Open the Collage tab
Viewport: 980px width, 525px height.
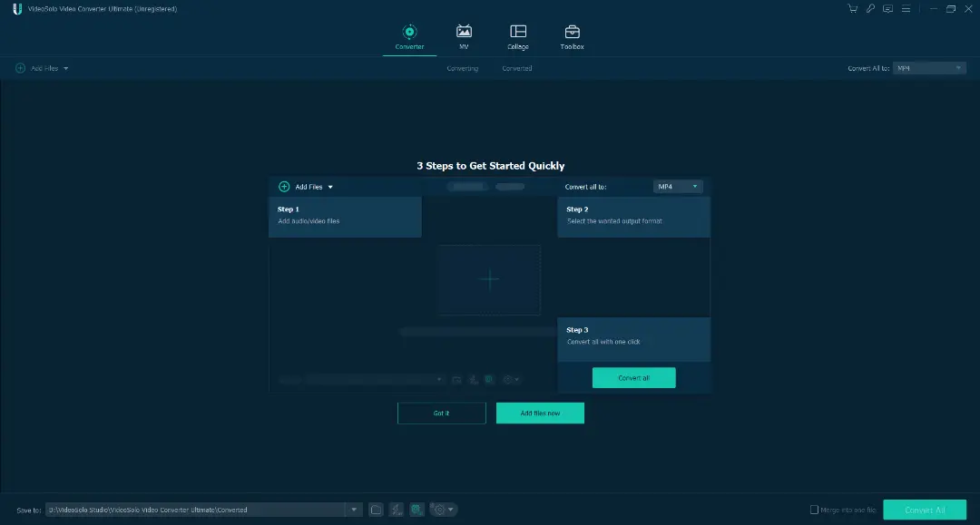click(x=518, y=37)
